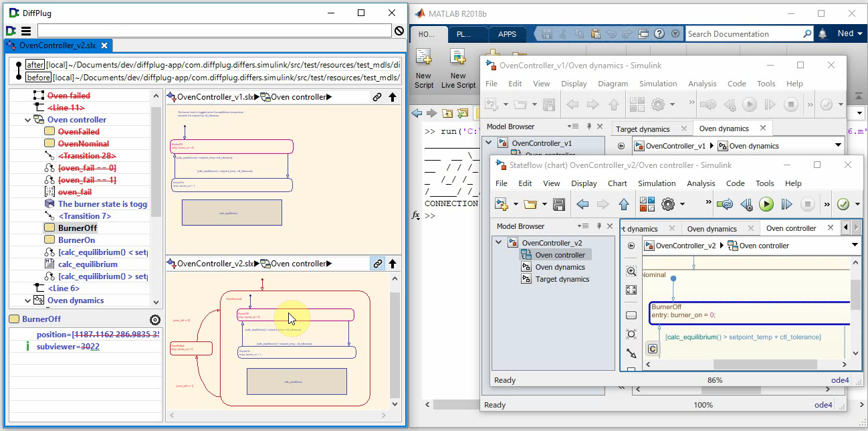Click the position property line in BurnerOff details
The width and height of the screenshot is (868, 431).
[98, 335]
